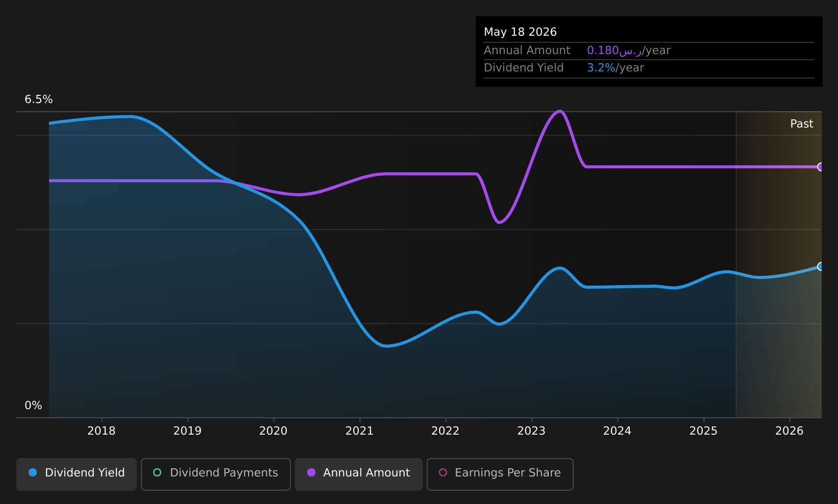The image size is (838, 504).
Task: Click the 3.2% dividend yield value
Action: click(601, 68)
